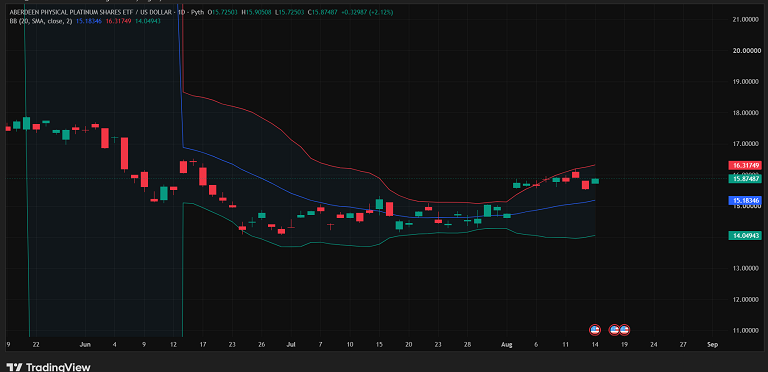Select the BB (20, SMA, close, 2) indicator legend
Screen dimensions: 768x372
tap(40, 21)
